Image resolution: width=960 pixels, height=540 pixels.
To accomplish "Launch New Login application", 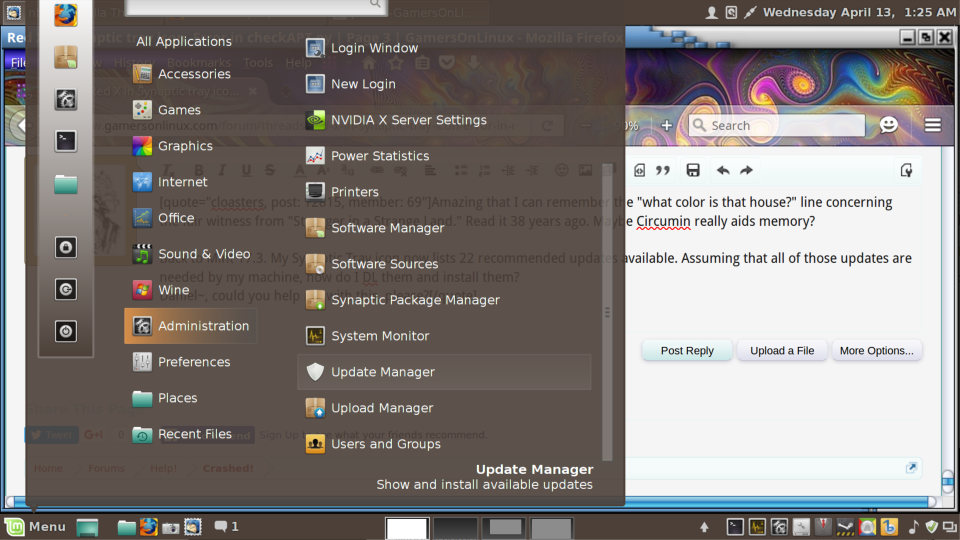I will coord(444,84).
